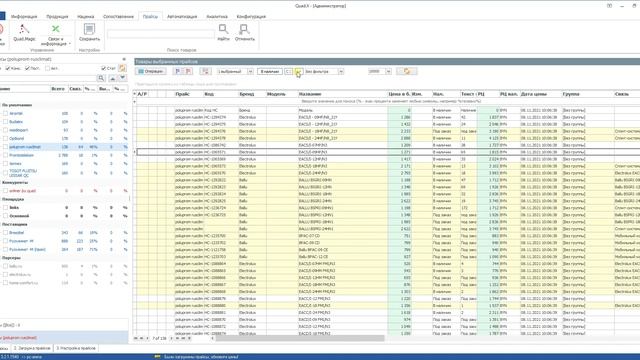Click the magnifier icon in price list panel

101,78
